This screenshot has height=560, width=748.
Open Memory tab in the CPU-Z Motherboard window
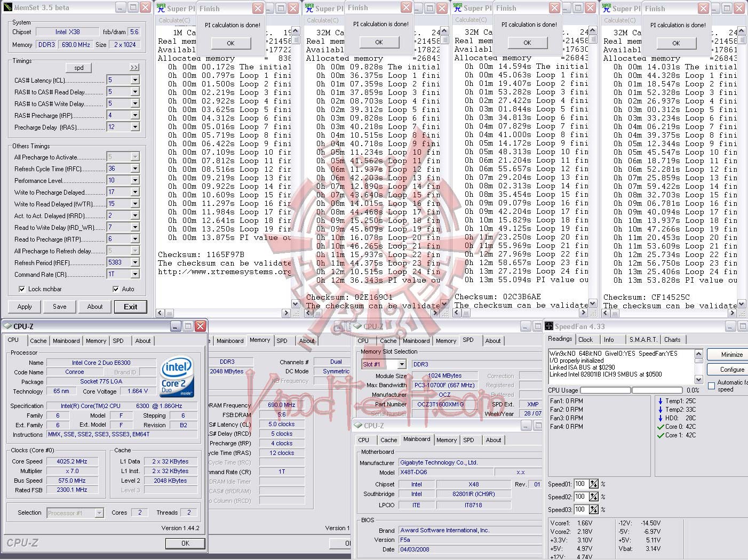447,440
